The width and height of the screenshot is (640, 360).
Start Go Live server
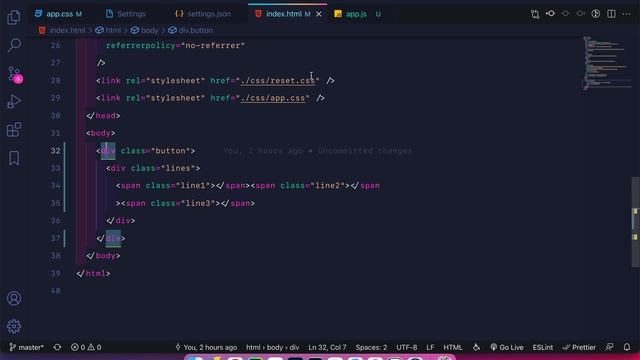tap(507, 347)
